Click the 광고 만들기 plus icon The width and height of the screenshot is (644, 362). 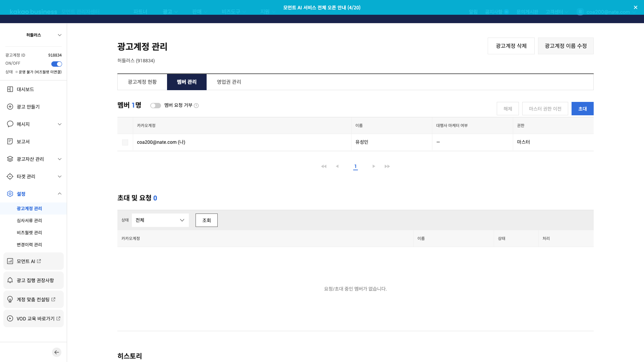pos(10,107)
